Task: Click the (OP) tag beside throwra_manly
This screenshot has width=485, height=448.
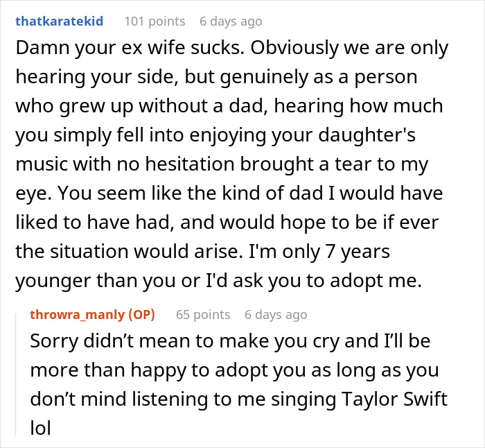Action: tap(141, 315)
